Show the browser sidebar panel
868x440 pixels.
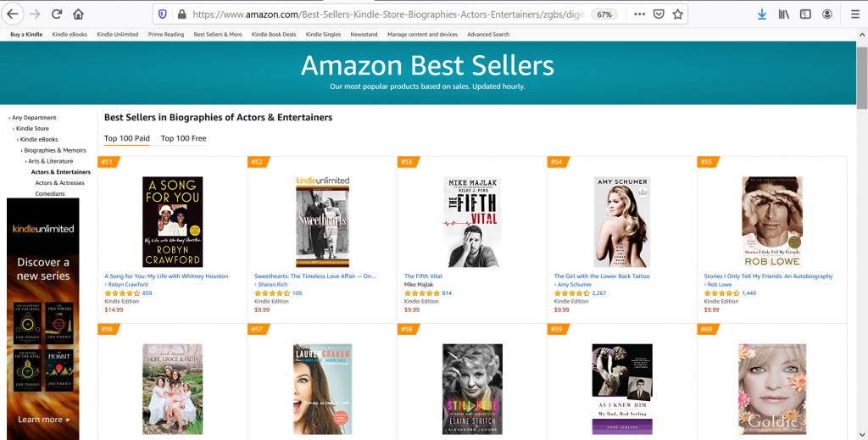click(x=805, y=14)
